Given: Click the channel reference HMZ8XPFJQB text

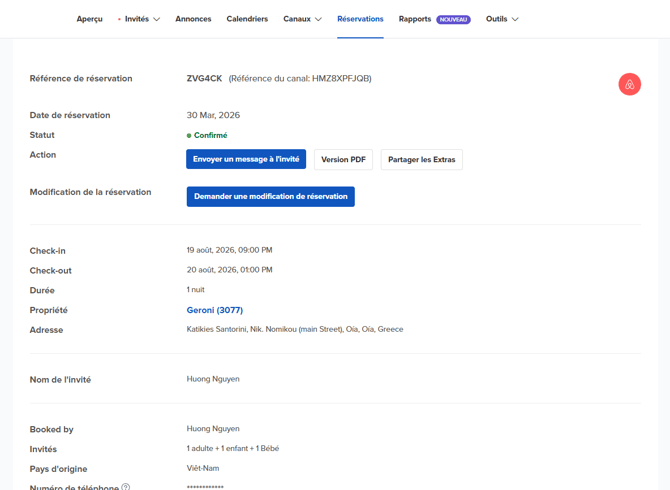Looking at the screenshot, I should point(300,79).
